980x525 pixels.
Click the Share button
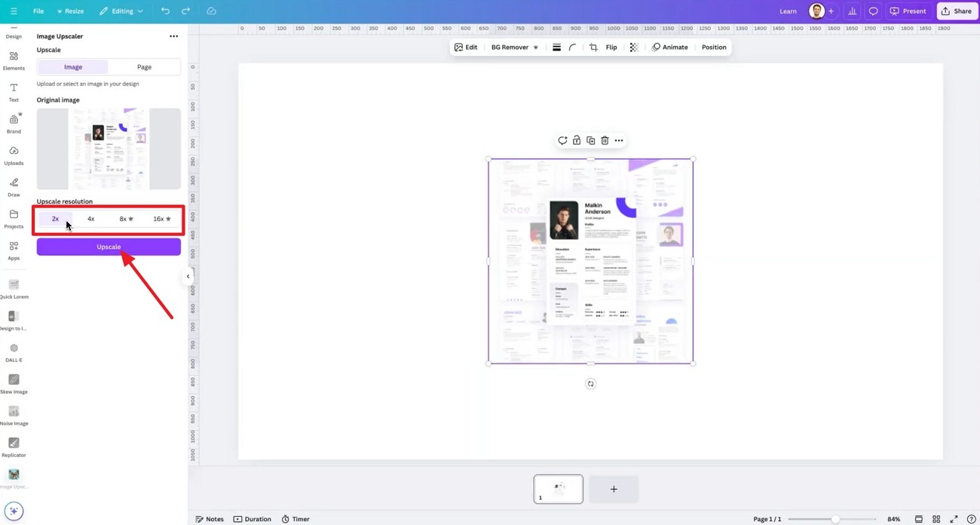pos(956,11)
